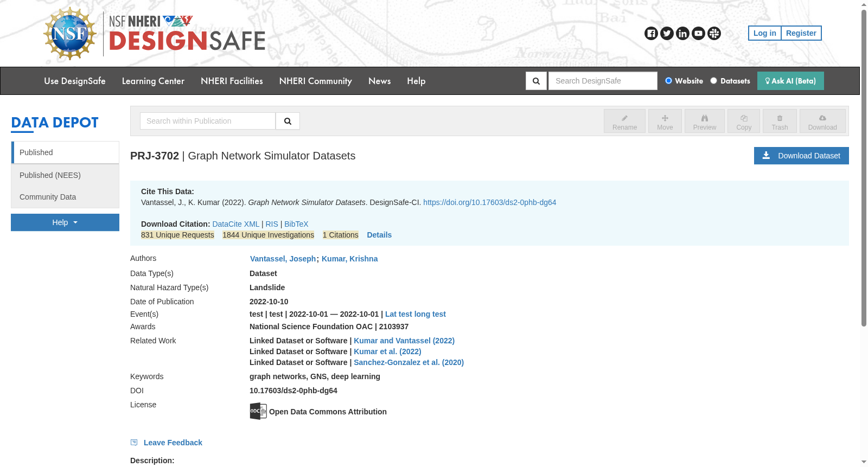Click the Leave Feedback icon
This screenshot has width=868, height=467.
134,443
